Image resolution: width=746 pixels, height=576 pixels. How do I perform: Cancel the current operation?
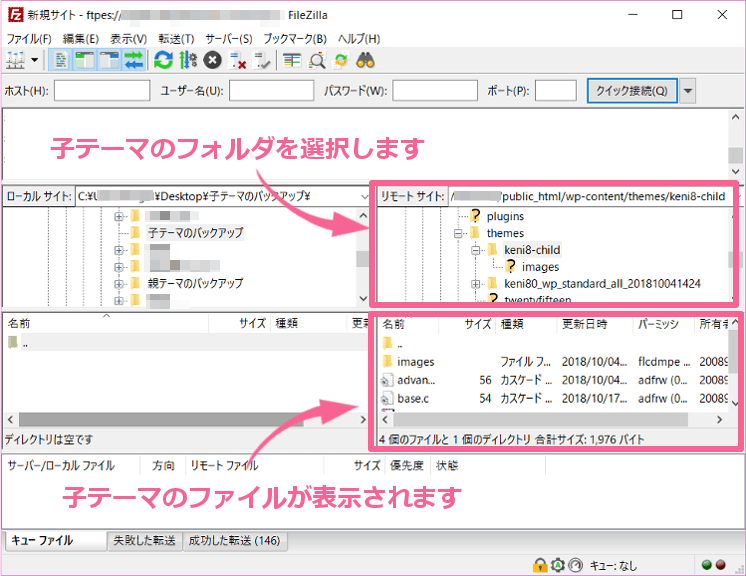(x=213, y=60)
